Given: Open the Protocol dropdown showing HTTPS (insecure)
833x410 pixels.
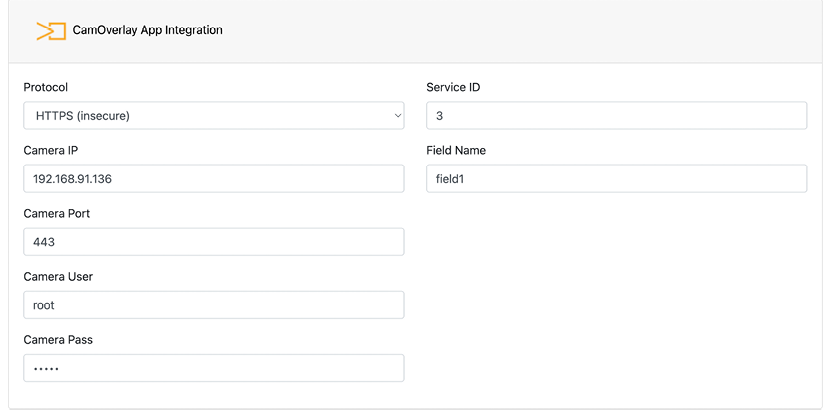Looking at the screenshot, I should coord(214,115).
